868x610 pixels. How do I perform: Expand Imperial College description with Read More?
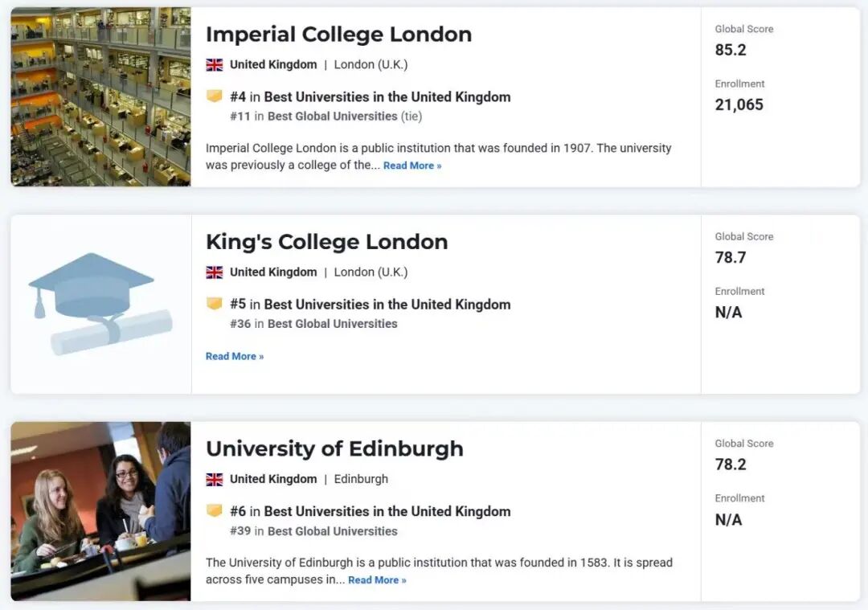coord(411,166)
